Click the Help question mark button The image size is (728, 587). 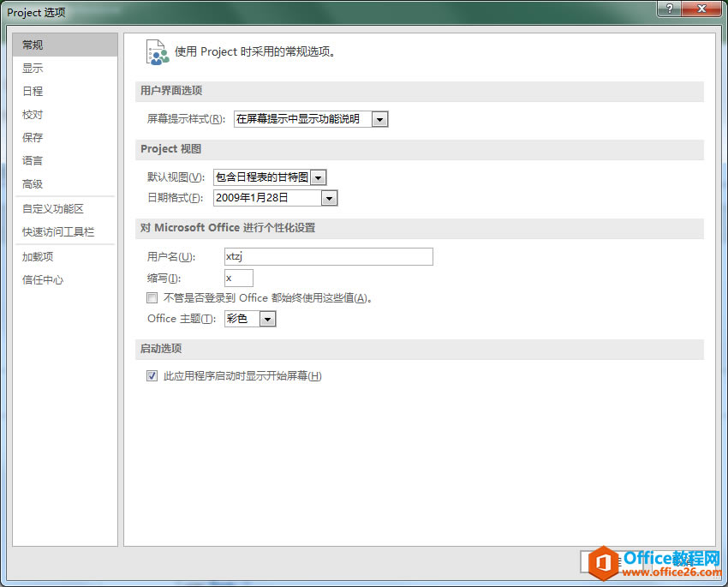668,9
